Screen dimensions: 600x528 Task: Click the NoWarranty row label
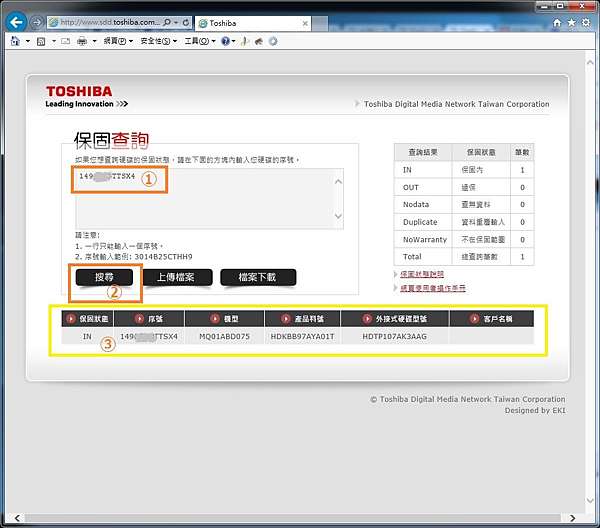(425, 240)
